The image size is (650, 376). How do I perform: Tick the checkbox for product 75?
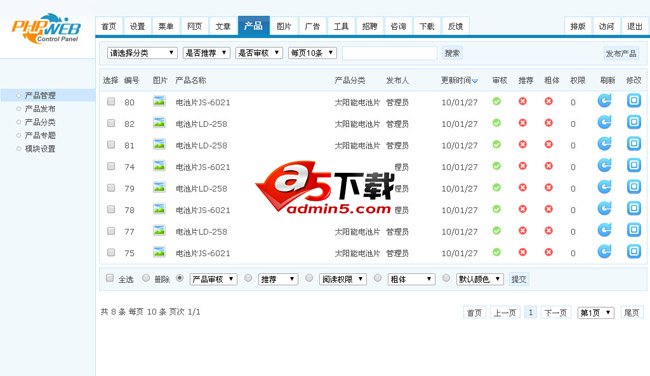point(111,252)
